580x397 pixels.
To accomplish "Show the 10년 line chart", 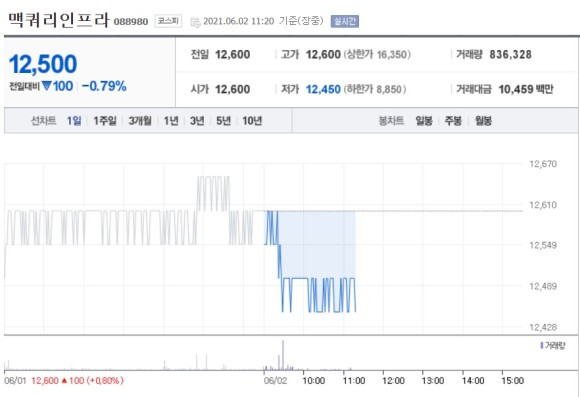I will 252,121.
